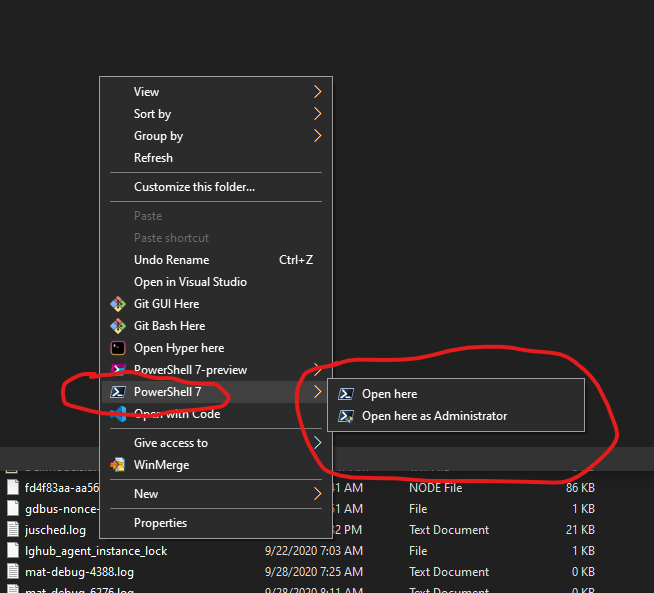Select Git GUI Here

[x=216, y=304]
